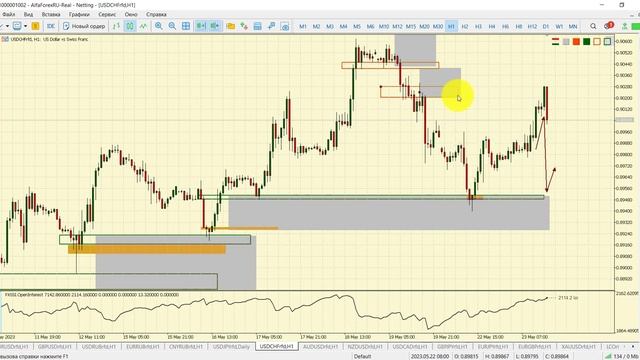Switch to the USDRUB H1 chart tab

pyautogui.click(x=98, y=347)
